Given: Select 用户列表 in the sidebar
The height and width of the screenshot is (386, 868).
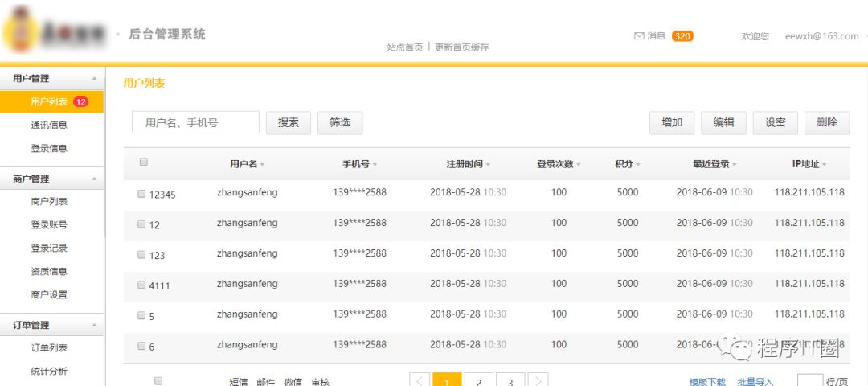Looking at the screenshot, I should coord(51,102).
